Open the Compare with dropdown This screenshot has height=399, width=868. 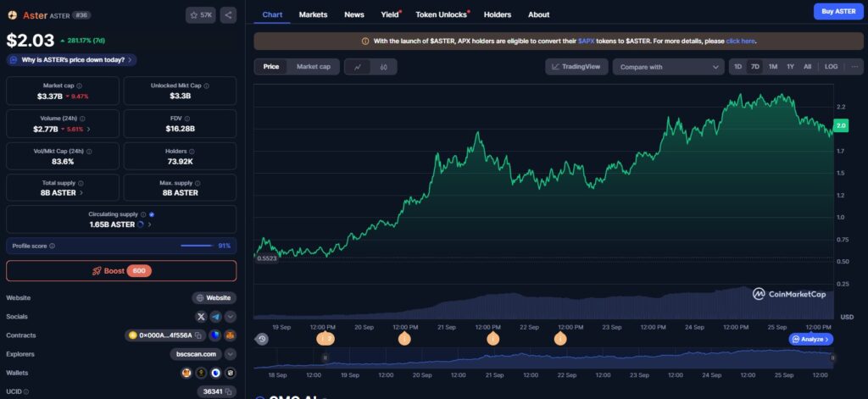669,67
